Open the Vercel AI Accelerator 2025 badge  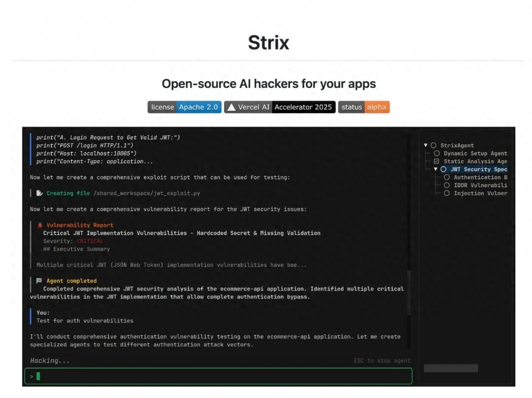[280, 108]
